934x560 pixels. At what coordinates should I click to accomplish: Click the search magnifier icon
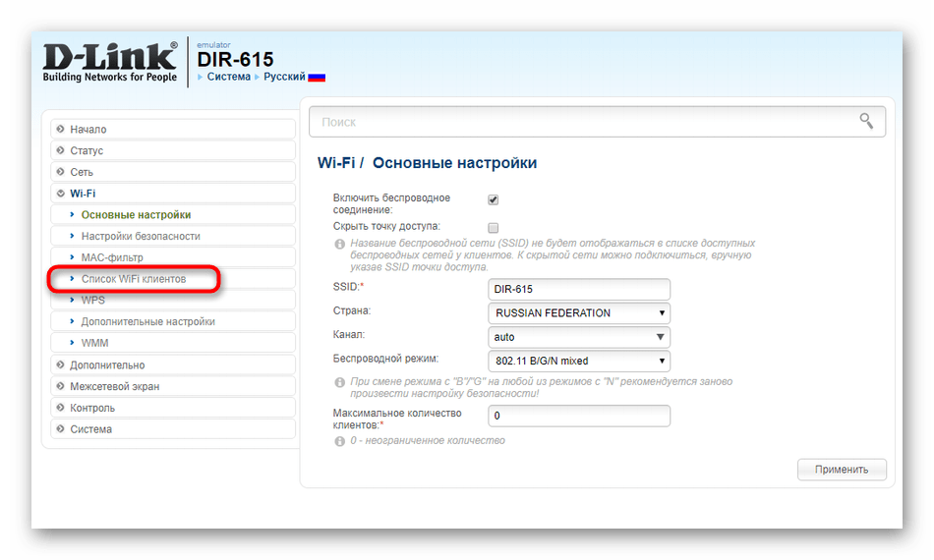[x=866, y=122]
